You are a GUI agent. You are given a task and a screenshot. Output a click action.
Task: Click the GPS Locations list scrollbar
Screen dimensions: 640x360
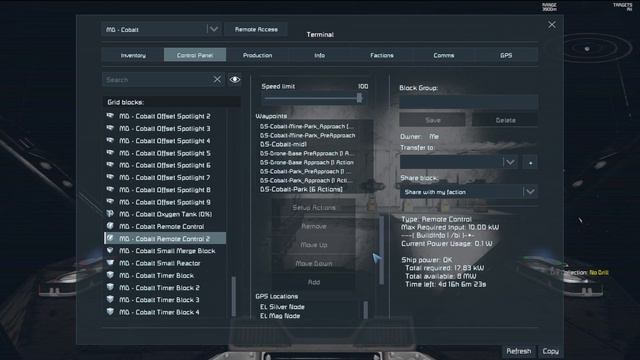(365, 310)
